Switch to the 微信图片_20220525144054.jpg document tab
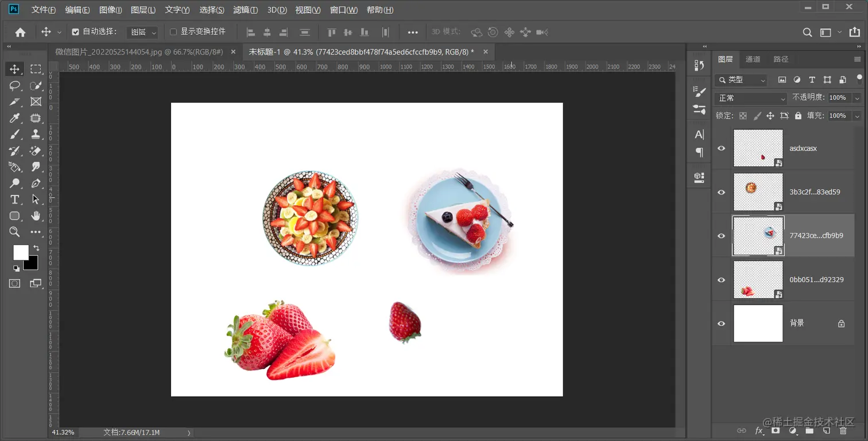This screenshot has height=441, width=868. (x=139, y=52)
